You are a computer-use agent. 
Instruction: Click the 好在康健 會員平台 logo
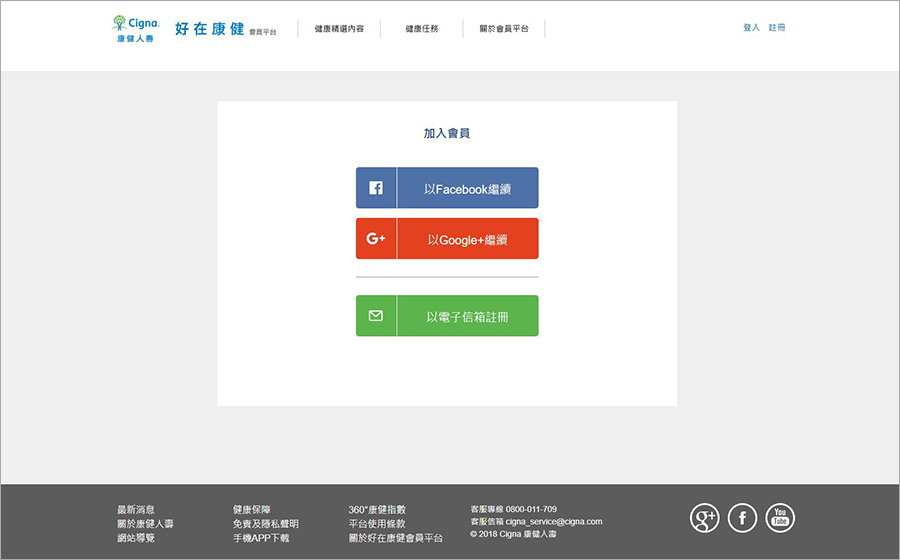click(225, 29)
